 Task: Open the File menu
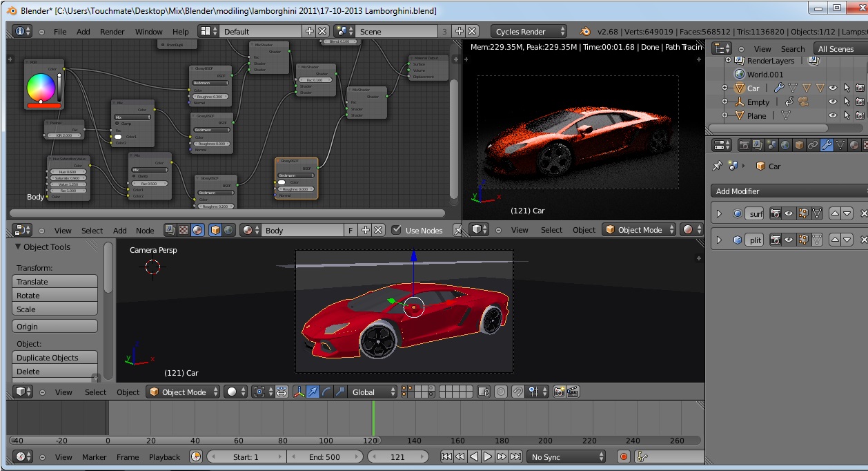pyautogui.click(x=60, y=31)
